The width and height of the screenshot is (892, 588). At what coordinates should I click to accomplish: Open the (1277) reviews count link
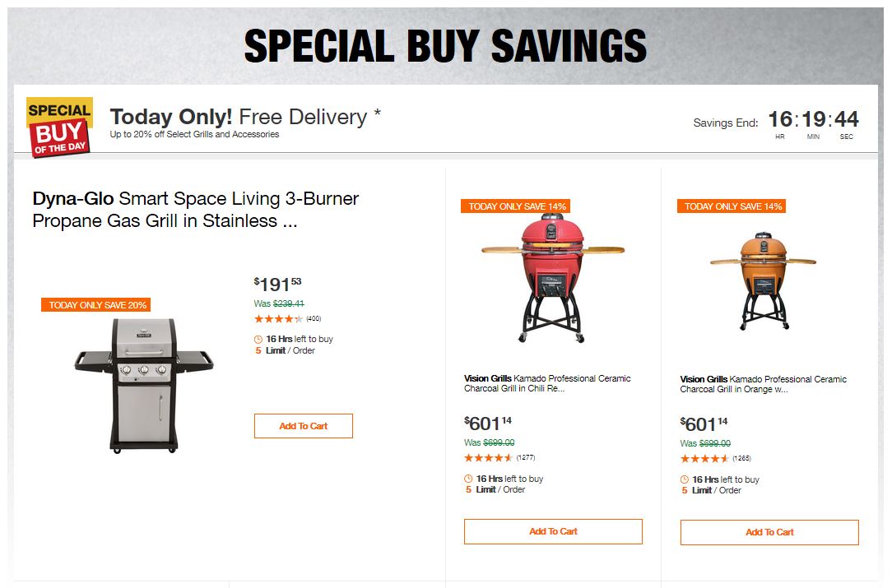(525, 458)
